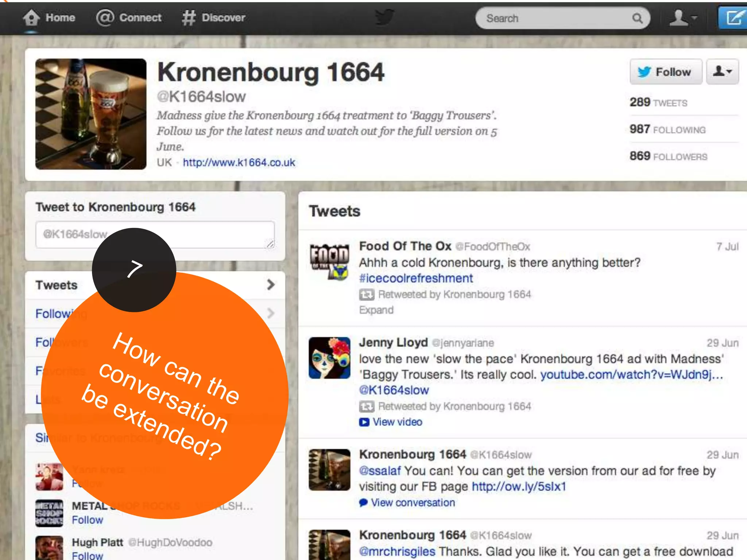Image resolution: width=747 pixels, height=560 pixels.
Task: Click inside the Tweet to Kronenbourg 1664 box
Action: 155,235
